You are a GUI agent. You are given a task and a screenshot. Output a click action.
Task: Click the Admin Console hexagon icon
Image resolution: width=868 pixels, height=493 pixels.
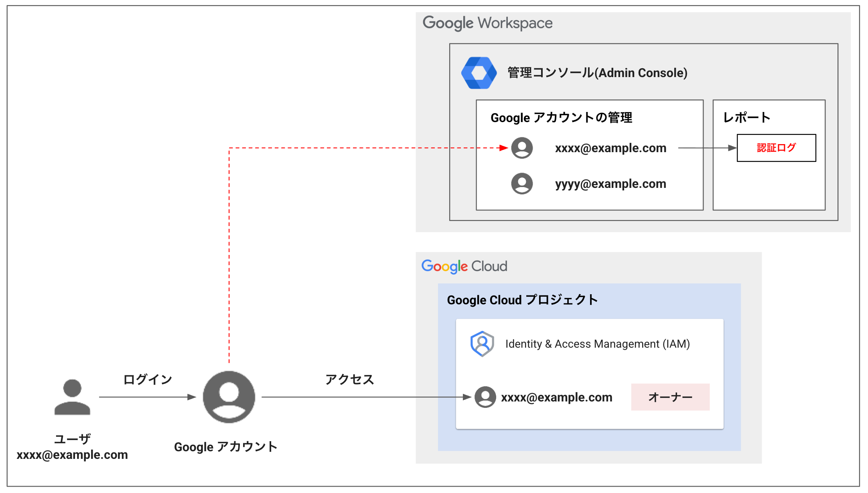click(x=479, y=73)
